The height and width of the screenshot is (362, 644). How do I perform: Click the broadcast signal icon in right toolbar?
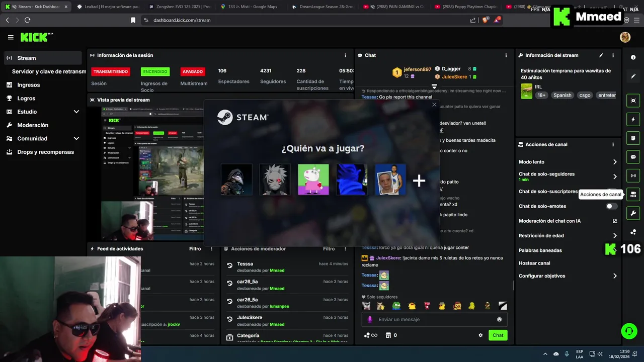click(633, 175)
